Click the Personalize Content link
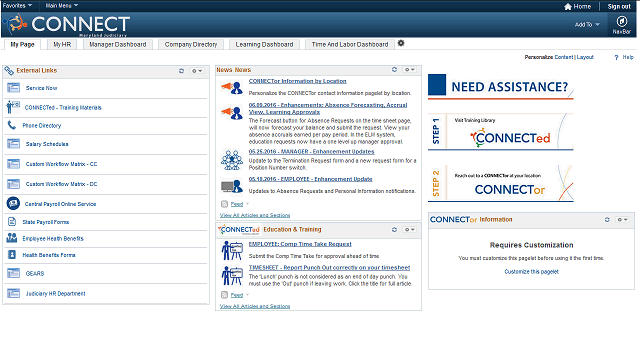This screenshot has width=640, height=360. coord(564,57)
